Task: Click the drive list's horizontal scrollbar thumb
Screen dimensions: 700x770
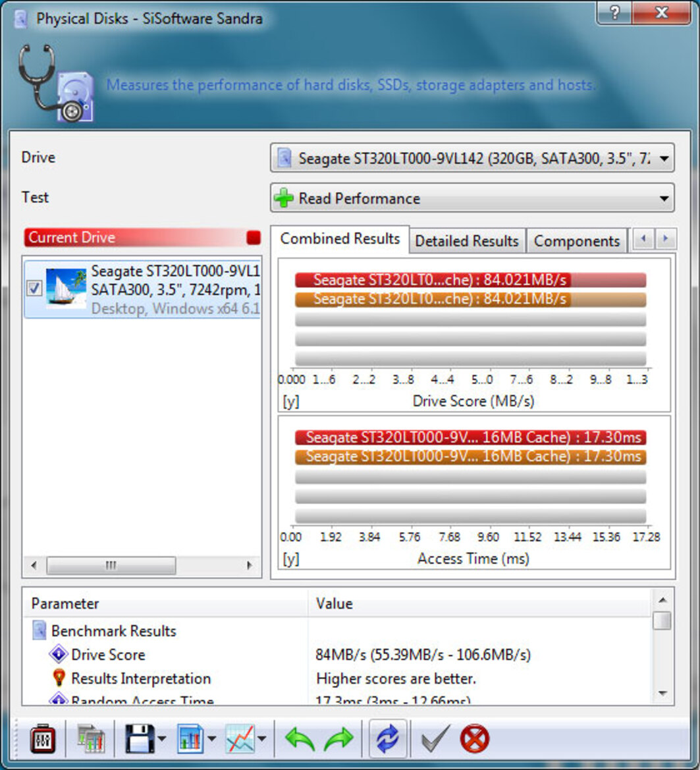Action: click(111, 565)
